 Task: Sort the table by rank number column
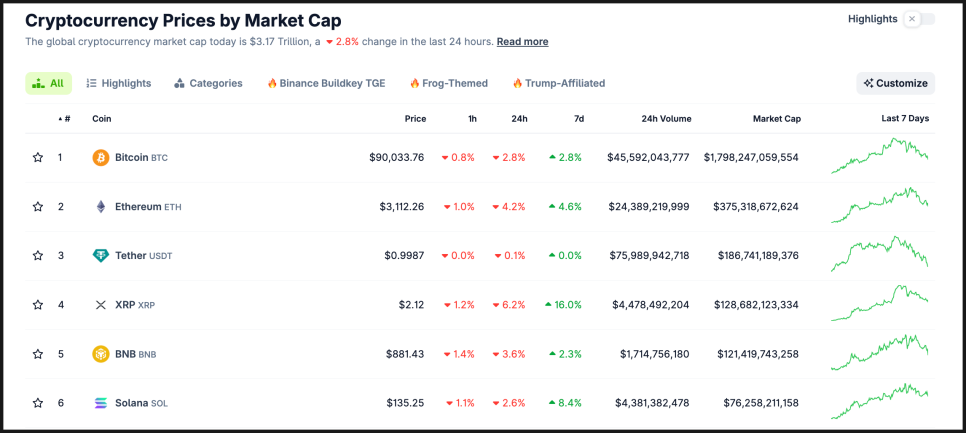pyautogui.click(x=65, y=119)
